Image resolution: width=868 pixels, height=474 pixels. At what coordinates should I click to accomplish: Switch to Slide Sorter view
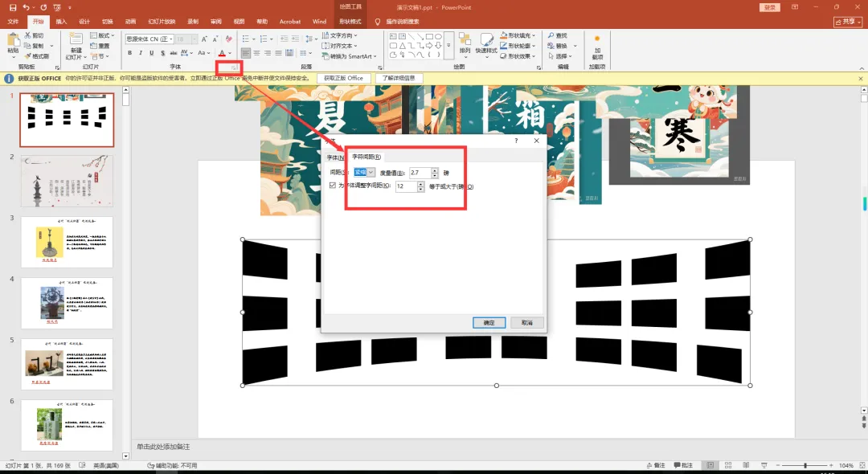pos(728,465)
